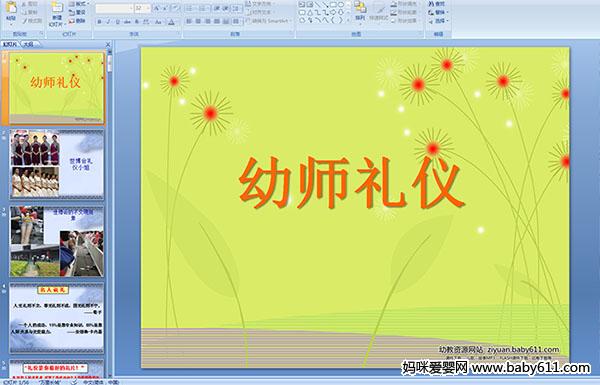Switch to the Slides tab in side pane
Screen dimensions: 600x385
[x=10, y=44]
